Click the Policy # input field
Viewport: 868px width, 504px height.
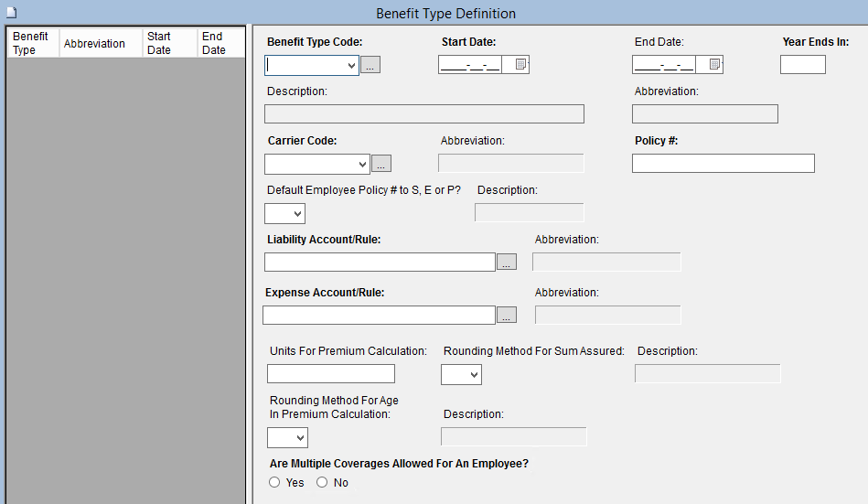723,164
